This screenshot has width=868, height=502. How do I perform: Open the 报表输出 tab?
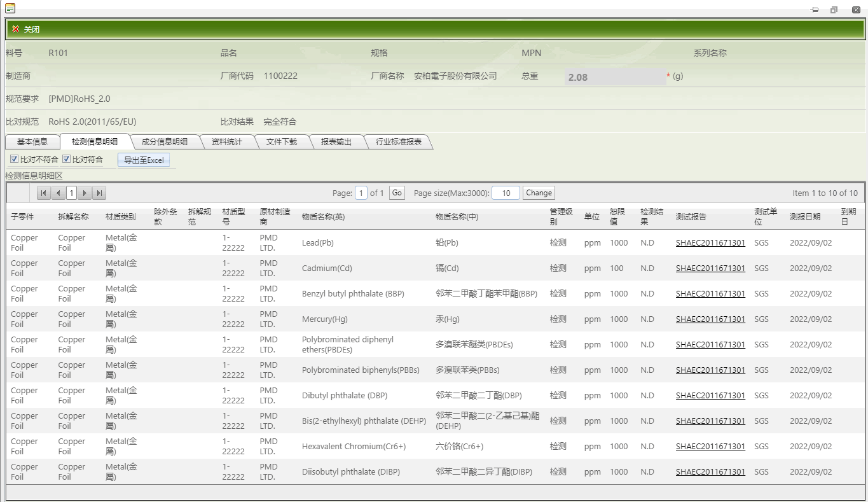point(336,142)
